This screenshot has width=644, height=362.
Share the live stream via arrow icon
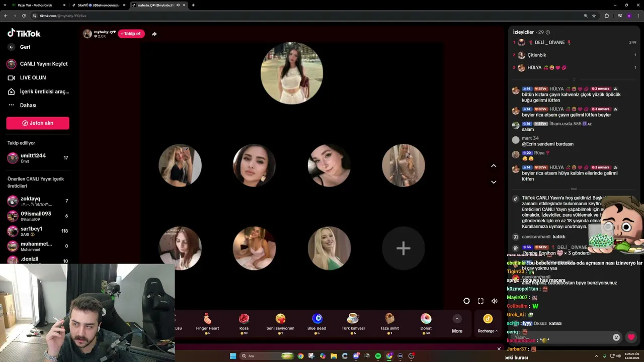point(154,34)
